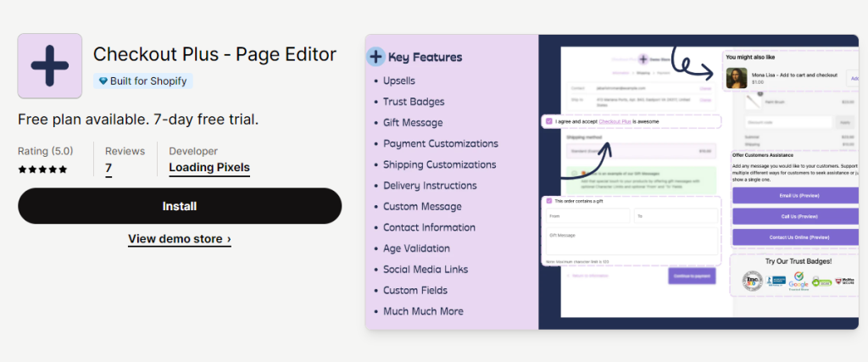This screenshot has height=362, width=868.
Task: Click the Continue to payment button in preview
Action: [692, 276]
